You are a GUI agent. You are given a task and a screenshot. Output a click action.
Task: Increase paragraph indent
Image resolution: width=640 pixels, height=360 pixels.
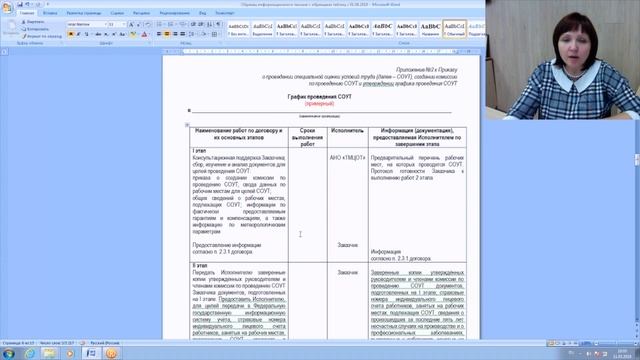point(201,24)
